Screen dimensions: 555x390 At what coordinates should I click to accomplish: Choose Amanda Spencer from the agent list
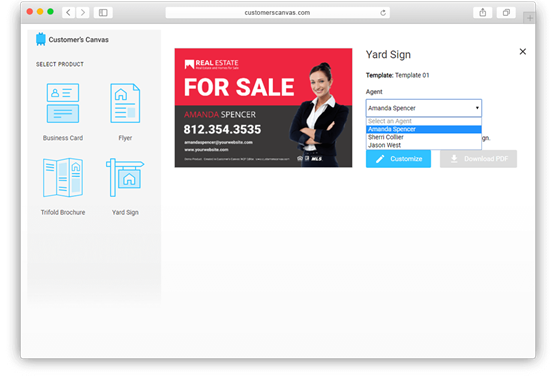[x=424, y=129]
